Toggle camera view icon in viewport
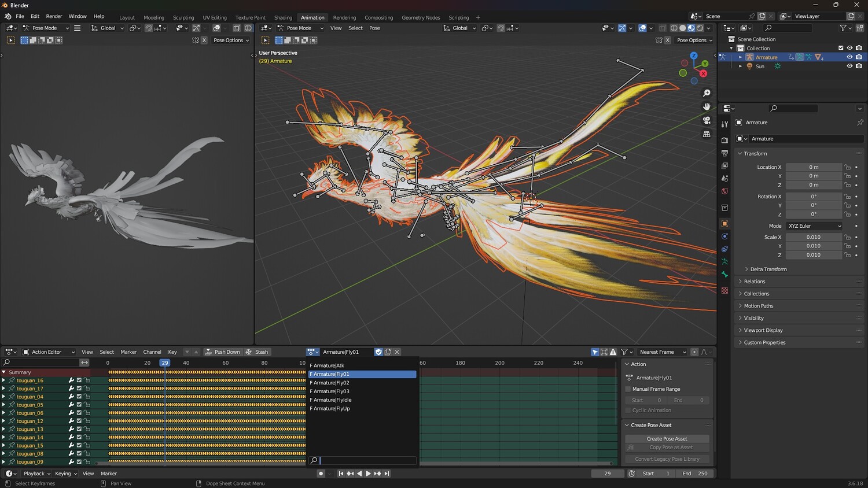868x488 pixels. [707, 120]
